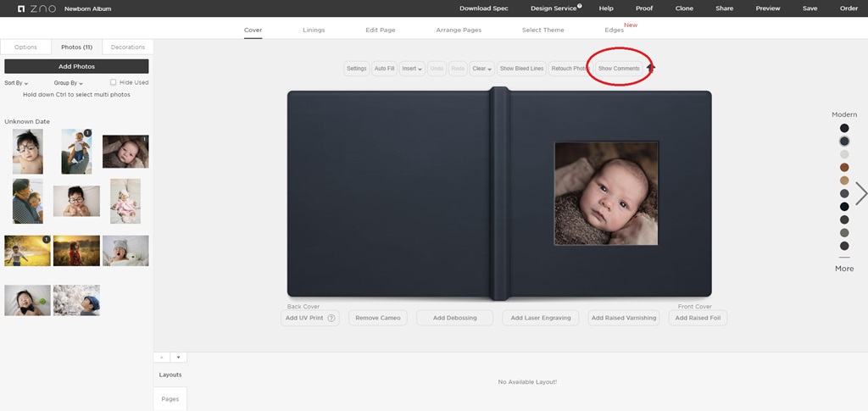Select the baby cameo photo on front cover

pyautogui.click(x=606, y=193)
